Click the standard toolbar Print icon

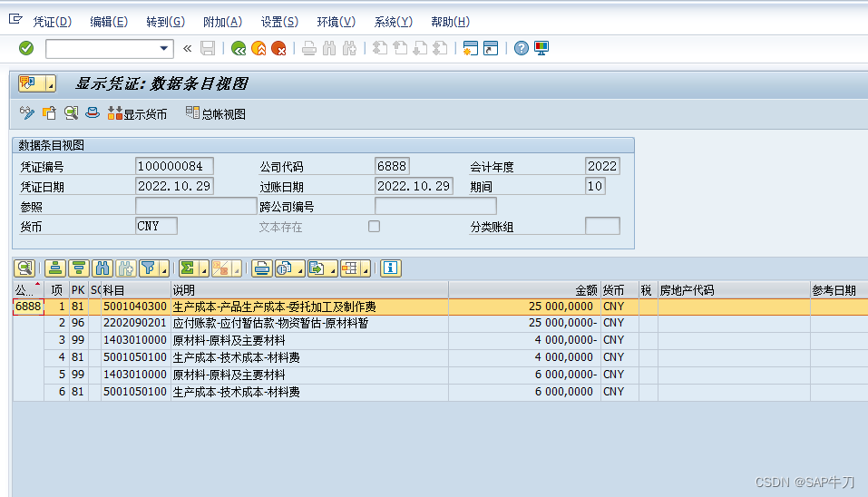pyautogui.click(x=309, y=48)
